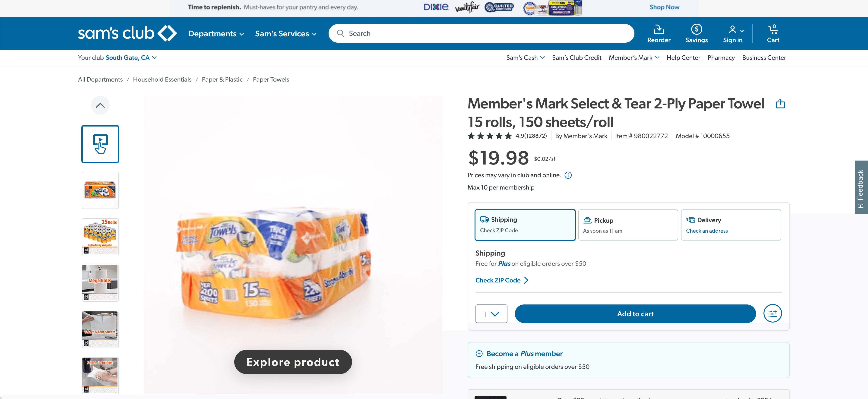This screenshot has height=399, width=868.
Task: Select the Delivery fulfillment option
Action: pyautogui.click(x=731, y=225)
